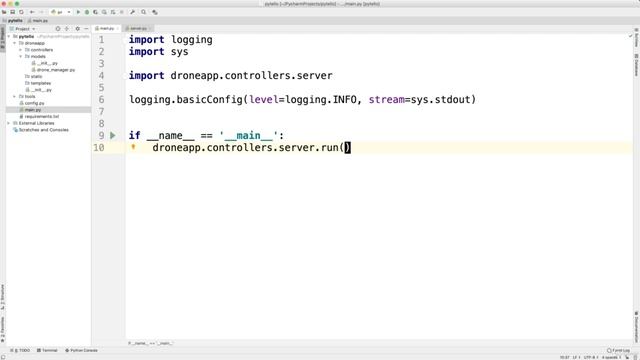Collapse the droneapp folder
This screenshot has width=640, height=360.
(15, 43)
